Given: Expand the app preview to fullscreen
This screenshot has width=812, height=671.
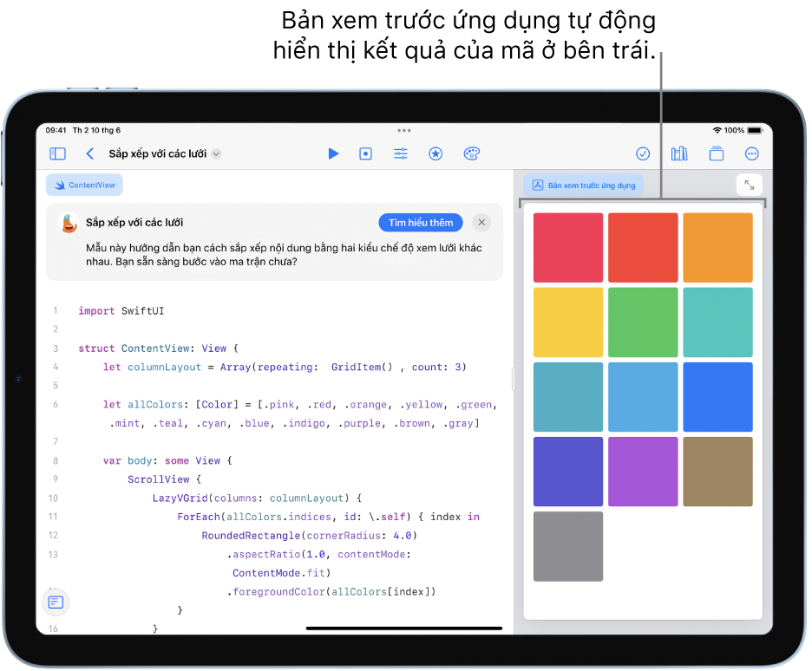Looking at the screenshot, I should point(749,185).
